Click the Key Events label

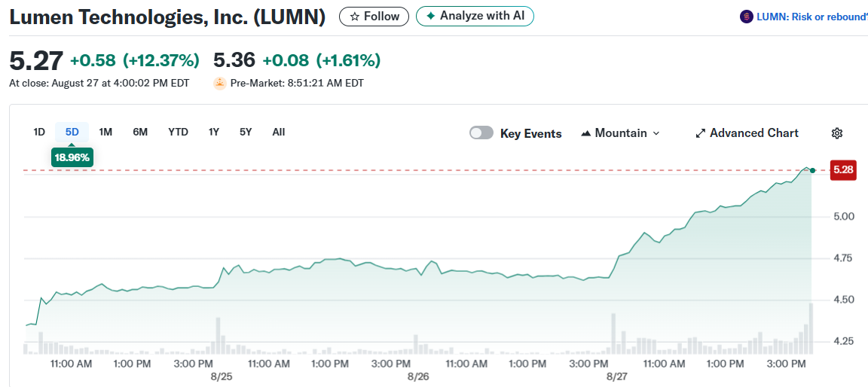[531, 133]
